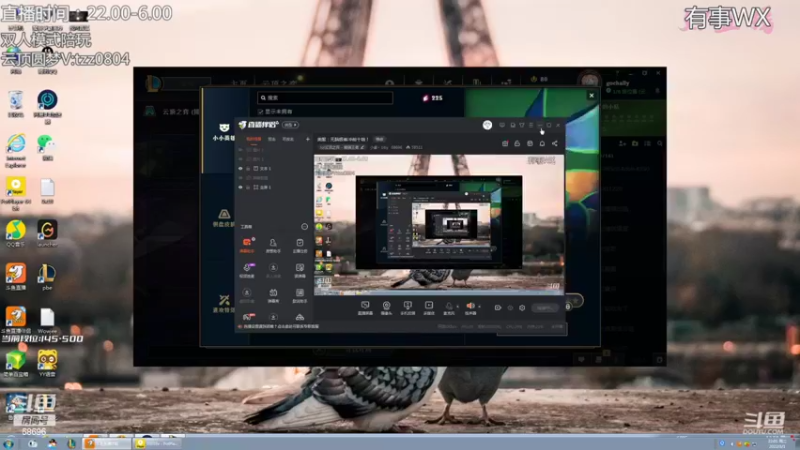The height and width of the screenshot is (450, 800).
Task: Open user avatar in streaming app title bar
Action: point(487,125)
